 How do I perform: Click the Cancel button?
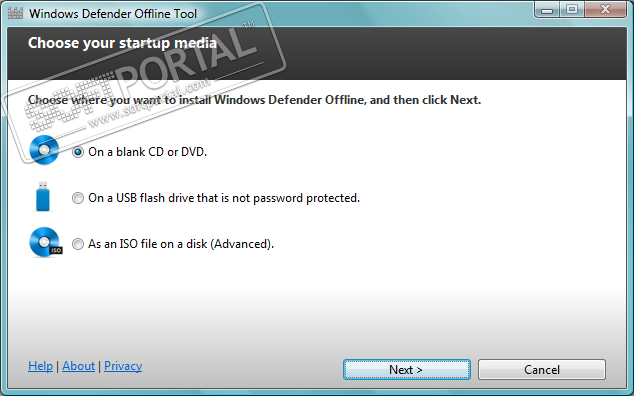click(542, 369)
